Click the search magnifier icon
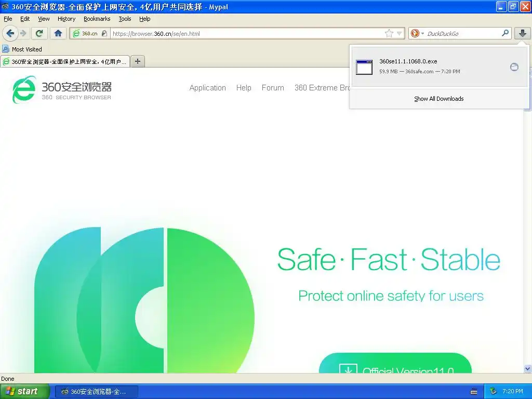The width and height of the screenshot is (532, 399). [x=505, y=33]
